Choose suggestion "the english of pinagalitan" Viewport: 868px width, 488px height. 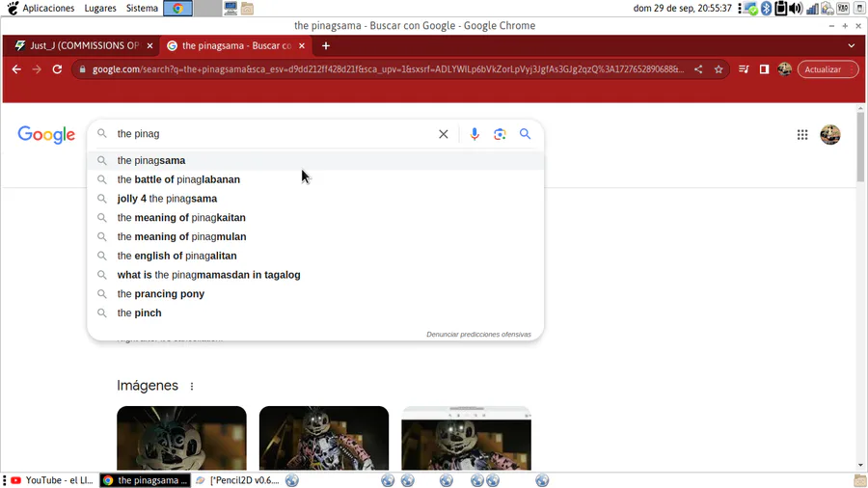click(315, 256)
